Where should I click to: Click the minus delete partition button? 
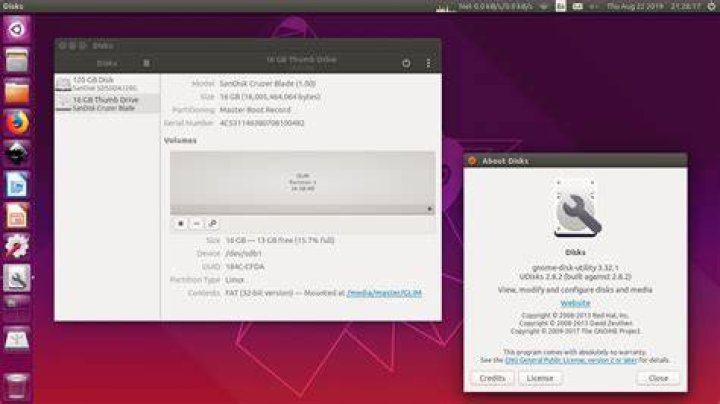(196, 224)
